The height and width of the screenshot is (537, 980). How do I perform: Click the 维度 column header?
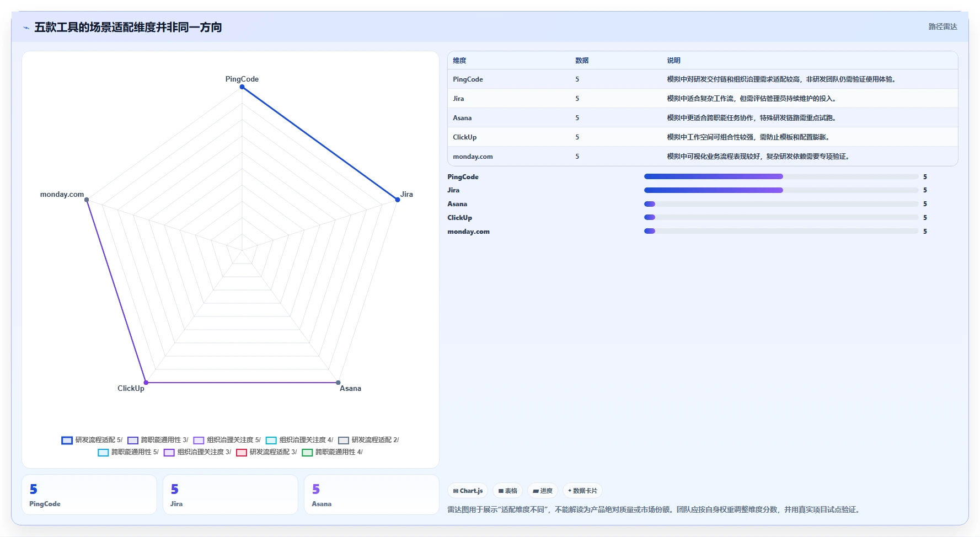(459, 61)
